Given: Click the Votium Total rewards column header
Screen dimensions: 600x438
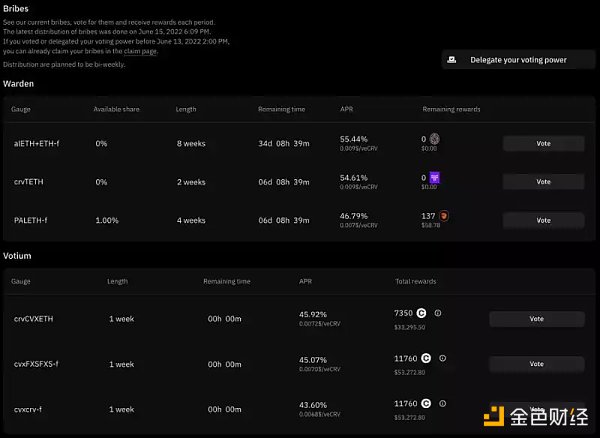Looking at the screenshot, I should coord(415,281).
